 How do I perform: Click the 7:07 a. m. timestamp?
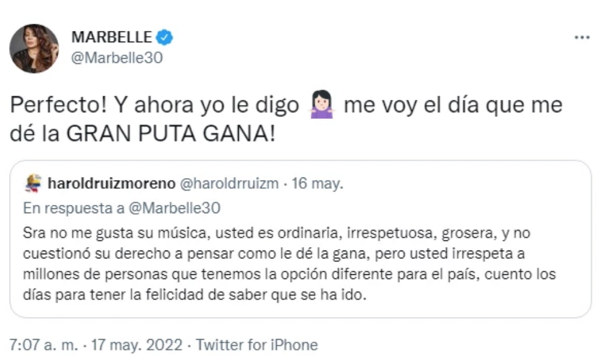[43, 345]
